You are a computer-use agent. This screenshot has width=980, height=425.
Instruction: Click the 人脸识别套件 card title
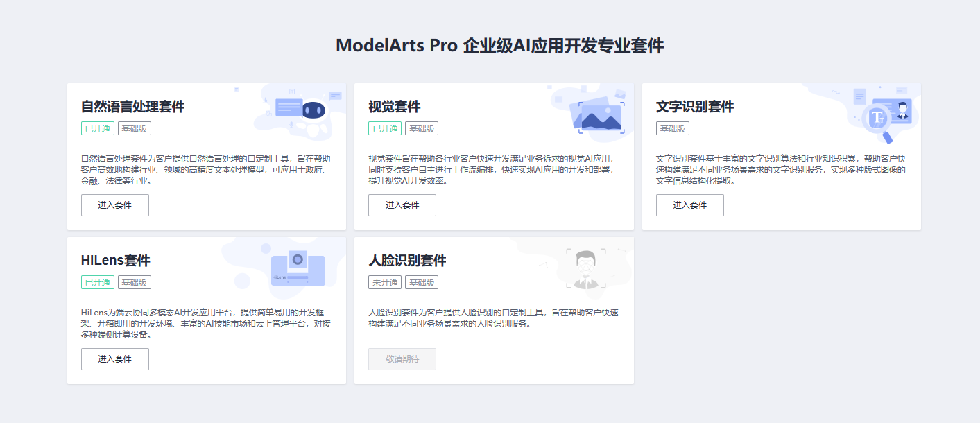pos(407,261)
